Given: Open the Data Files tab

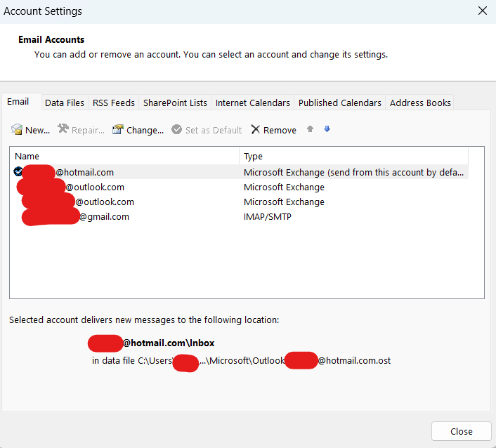Looking at the screenshot, I should (x=65, y=103).
